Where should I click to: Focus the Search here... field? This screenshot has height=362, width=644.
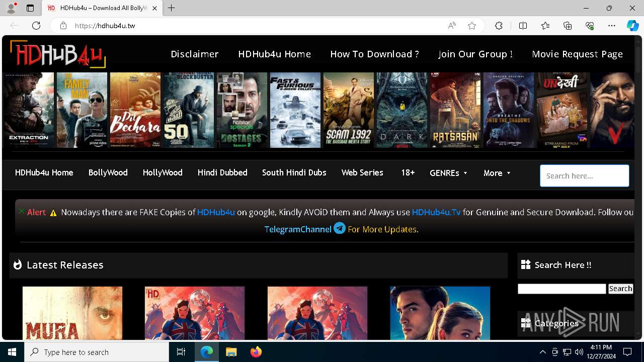coord(585,176)
